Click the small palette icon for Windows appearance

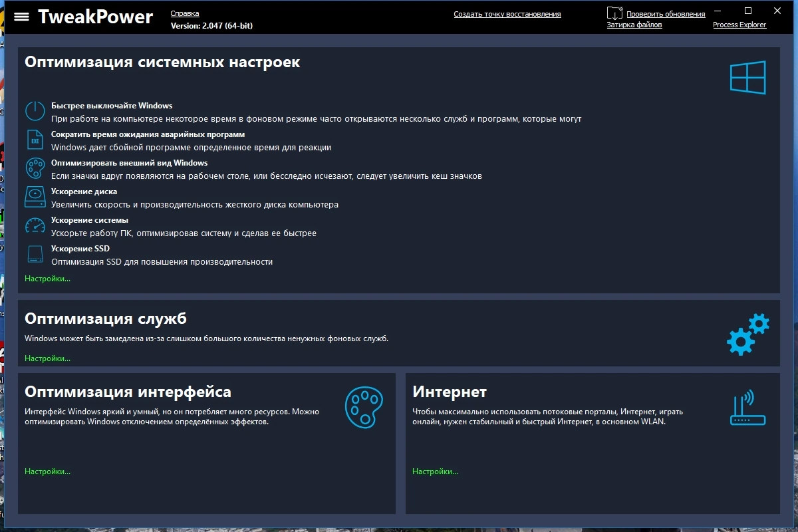tap(35, 168)
